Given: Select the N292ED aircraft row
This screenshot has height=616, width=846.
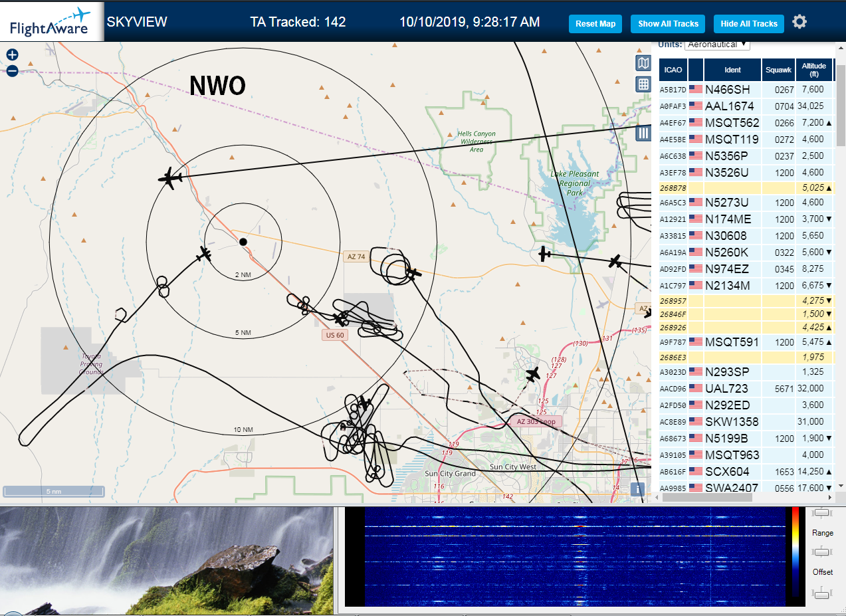Looking at the screenshot, I should coord(746,405).
